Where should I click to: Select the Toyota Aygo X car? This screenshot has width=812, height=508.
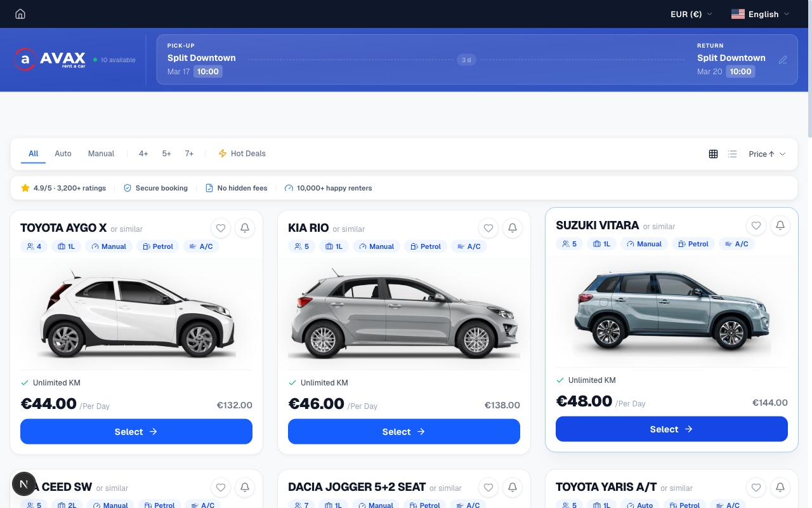click(136, 432)
